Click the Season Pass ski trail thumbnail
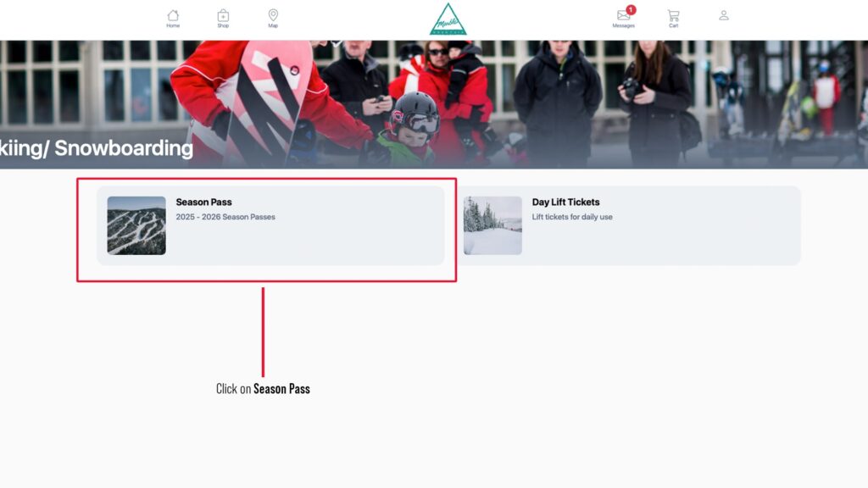 pos(136,225)
